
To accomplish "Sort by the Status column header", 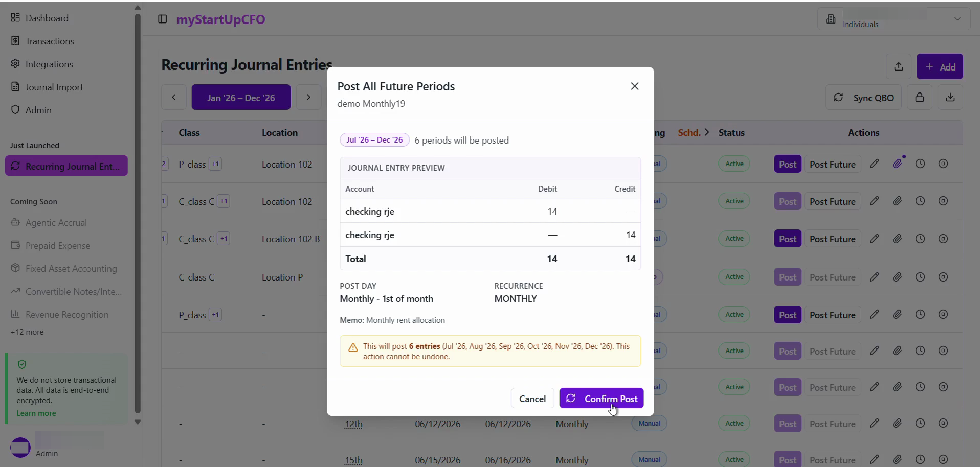I will (731, 132).
